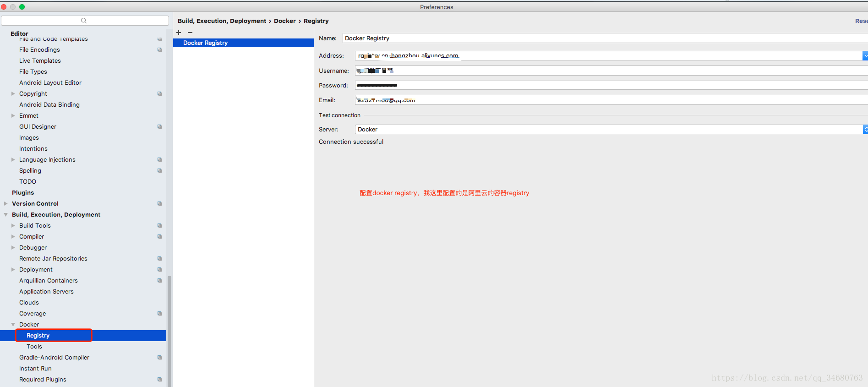Open Images settings page
The image size is (868, 387).
point(29,137)
